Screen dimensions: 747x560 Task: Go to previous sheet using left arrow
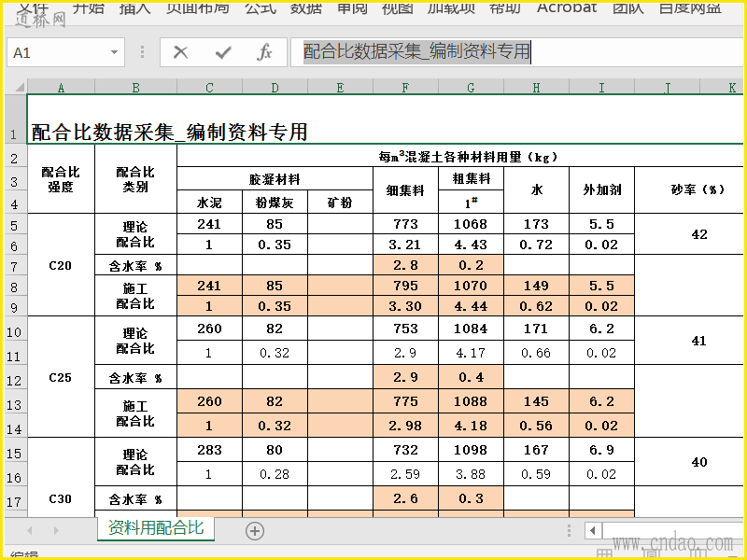(30, 530)
